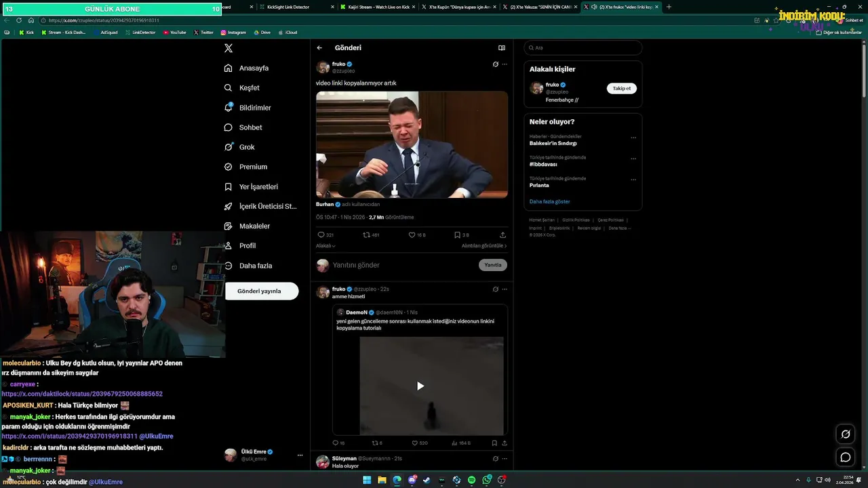
Task: Open Windows Start button on taskbar
Action: (367, 480)
